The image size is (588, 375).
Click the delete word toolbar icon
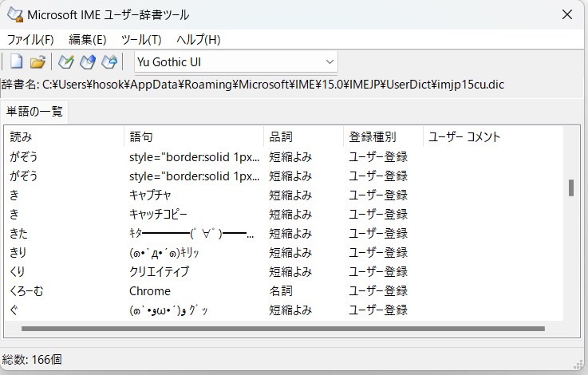pyautogui.click(x=109, y=61)
